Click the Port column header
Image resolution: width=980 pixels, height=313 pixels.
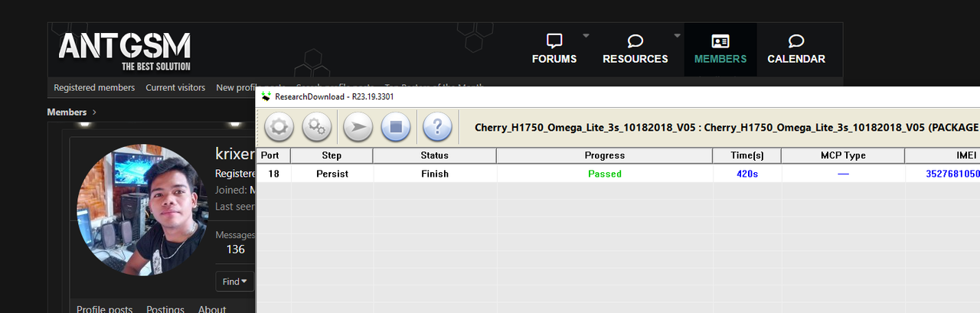click(273, 155)
